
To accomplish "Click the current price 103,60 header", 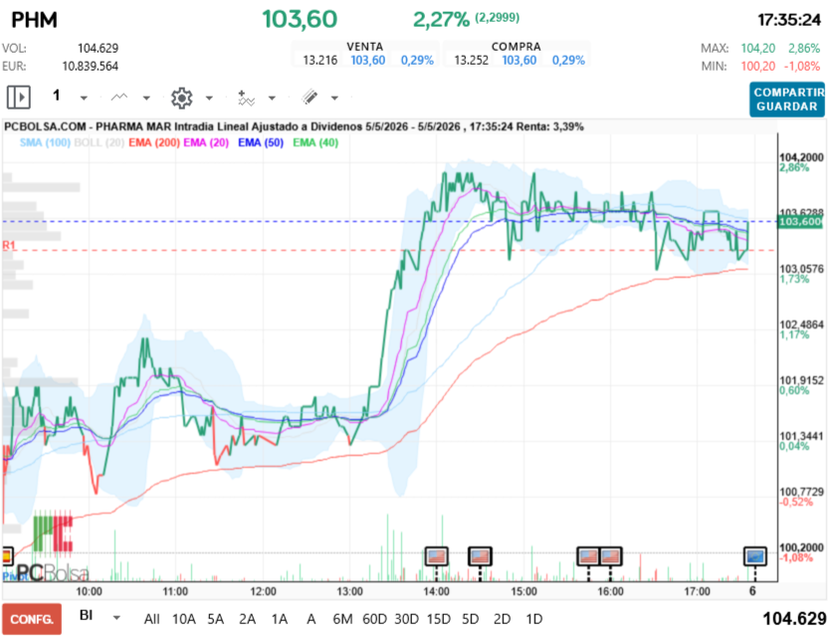I will (x=300, y=19).
